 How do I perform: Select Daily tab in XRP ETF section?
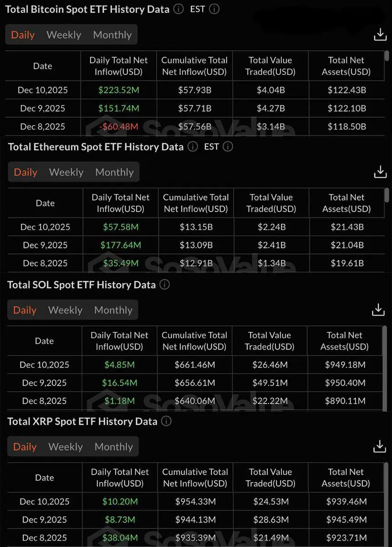pos(25,447)
